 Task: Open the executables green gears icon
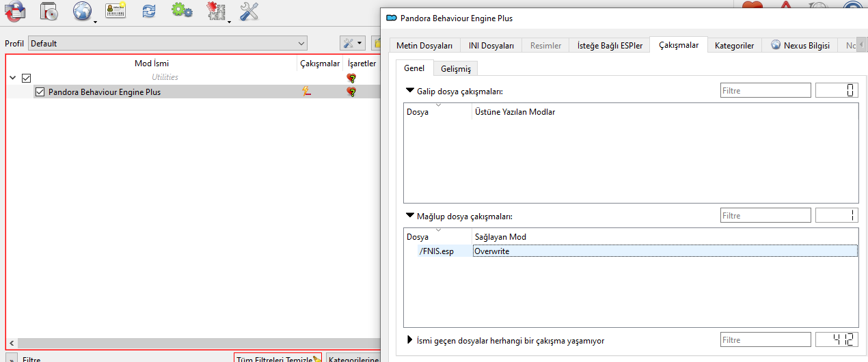[x=181, y=10]
